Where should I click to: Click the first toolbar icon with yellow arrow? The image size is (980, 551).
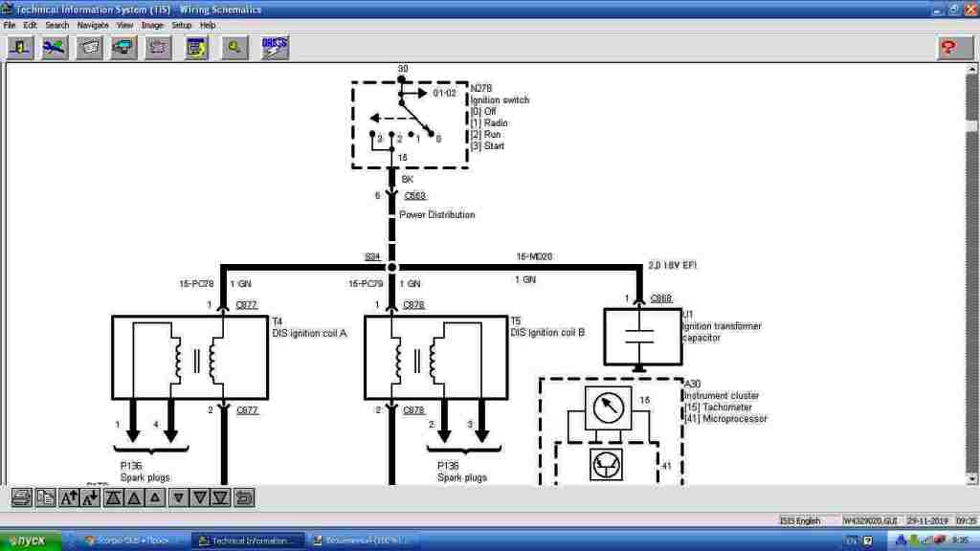20,48
